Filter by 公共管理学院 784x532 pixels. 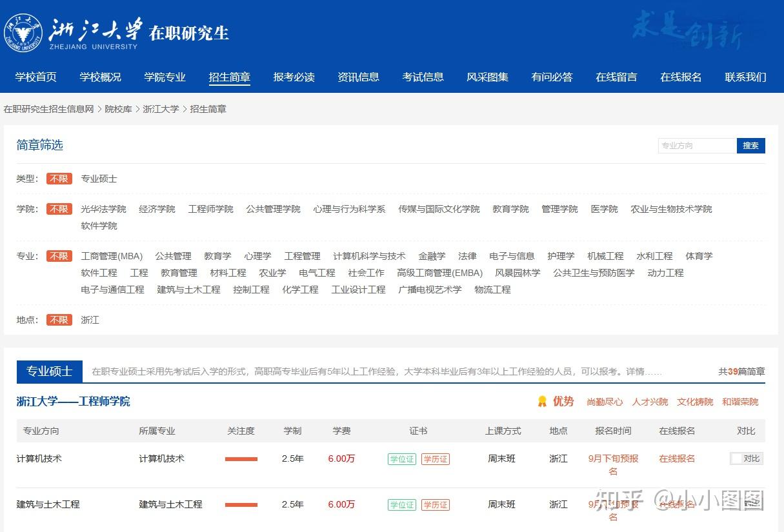click(273, 209)
